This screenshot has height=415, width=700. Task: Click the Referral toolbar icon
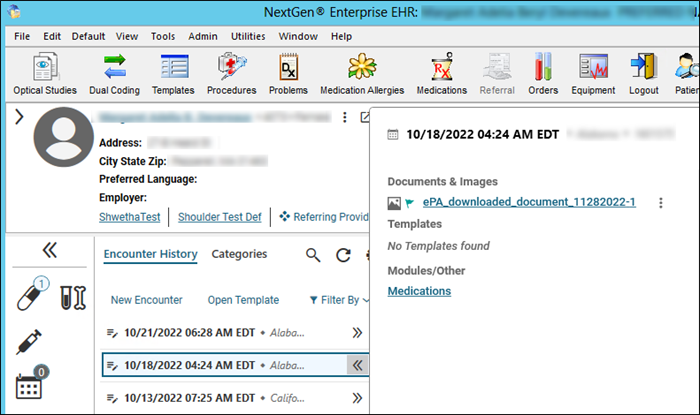[x=497, y=74]
